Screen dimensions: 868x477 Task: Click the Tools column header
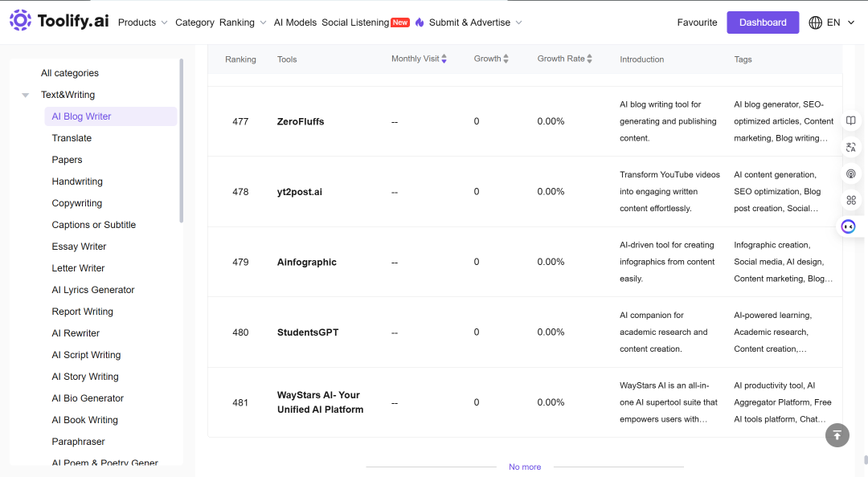[x=287, y=59]
